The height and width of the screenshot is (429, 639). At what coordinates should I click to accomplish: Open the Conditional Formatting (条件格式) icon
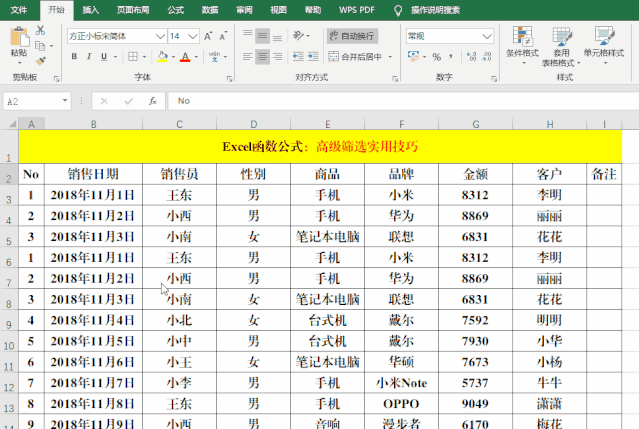522,44
